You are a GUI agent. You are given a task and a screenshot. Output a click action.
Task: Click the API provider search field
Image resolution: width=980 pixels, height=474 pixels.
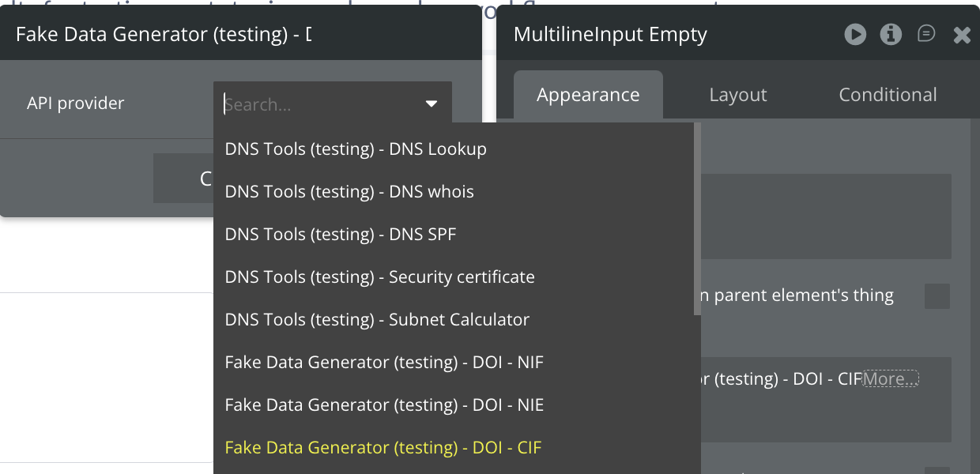[x=320, y=103]
